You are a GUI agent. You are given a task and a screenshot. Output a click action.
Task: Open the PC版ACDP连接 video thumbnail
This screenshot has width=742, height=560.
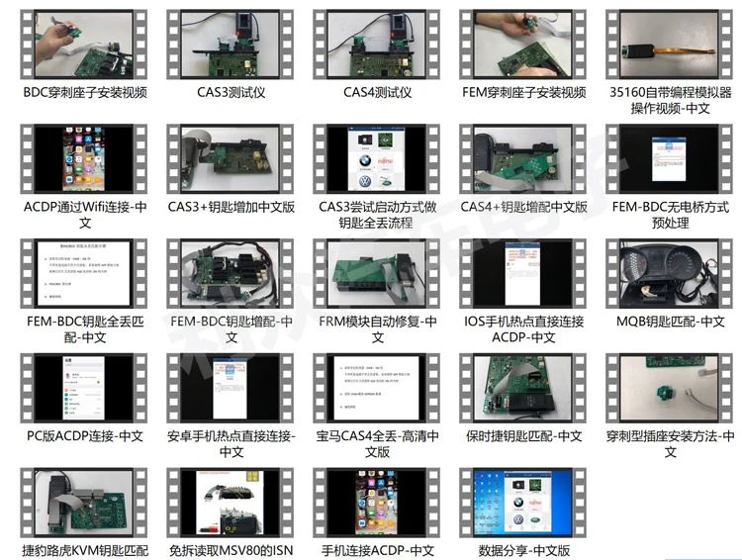[84, 388]
